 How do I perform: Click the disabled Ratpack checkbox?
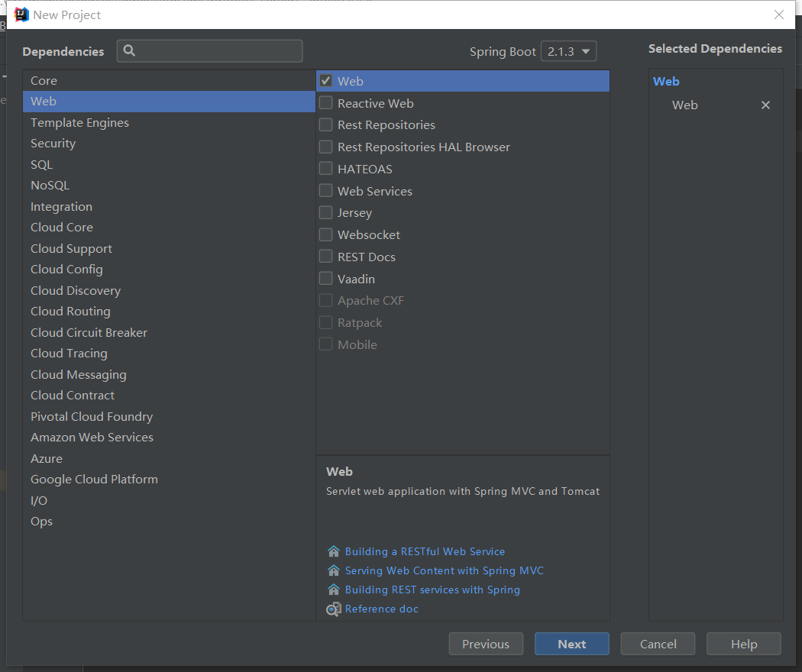(x=326, y=323)
